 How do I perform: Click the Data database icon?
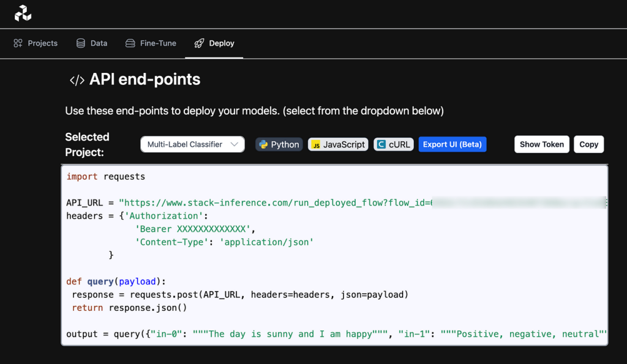[x=81, y=43]
